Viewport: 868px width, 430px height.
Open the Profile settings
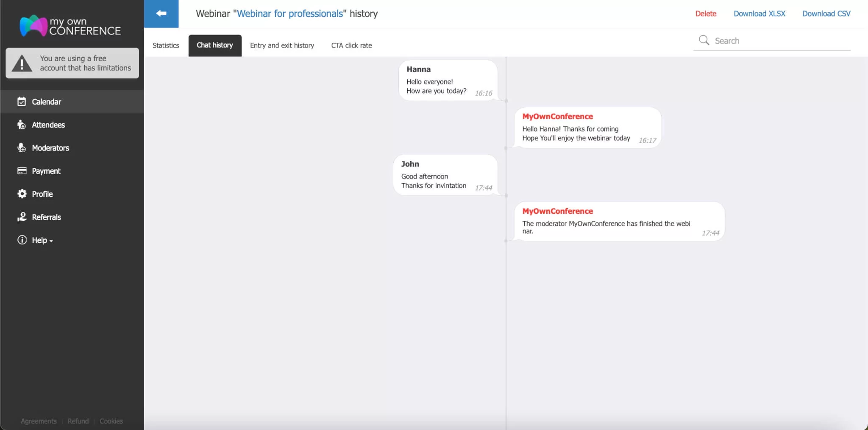tap(42, 194)
